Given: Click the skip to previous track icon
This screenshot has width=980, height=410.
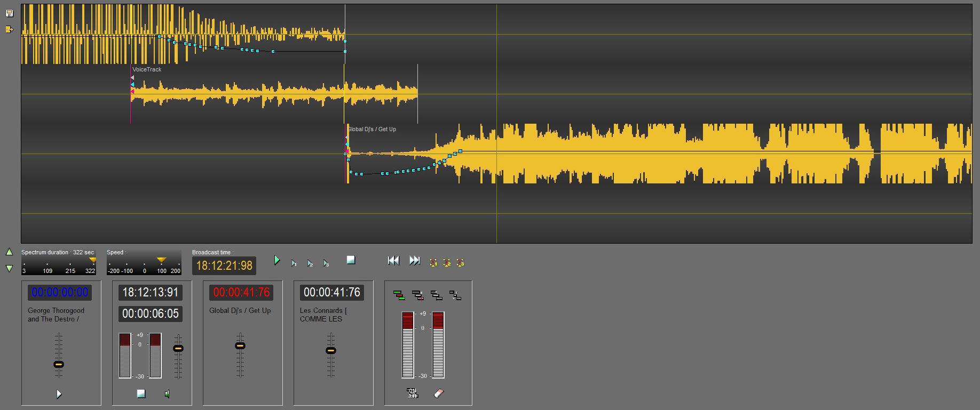Looking at the screenshot, I should [x=393, y=260].
